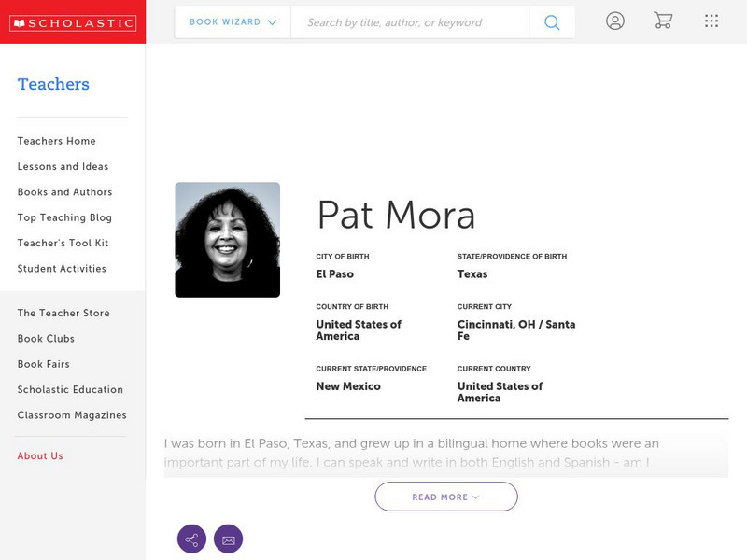
Task: Click the search magnifier icon
Action: tap(552, 22)
